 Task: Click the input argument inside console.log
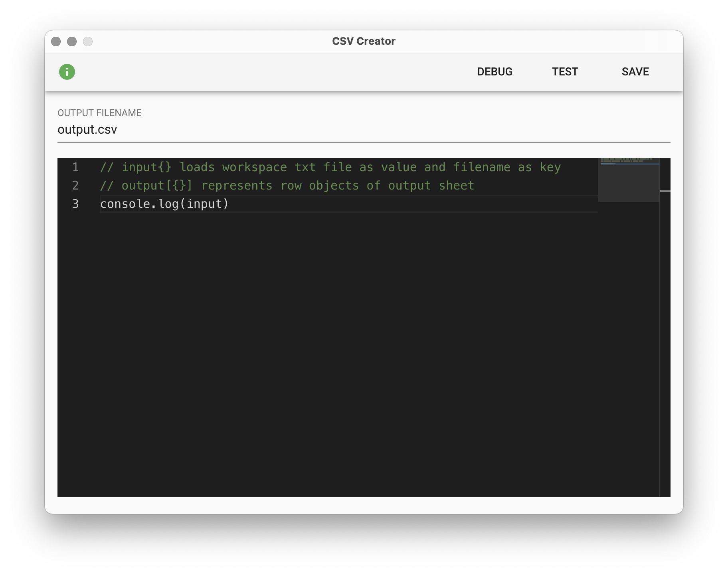tap(204, 204)
